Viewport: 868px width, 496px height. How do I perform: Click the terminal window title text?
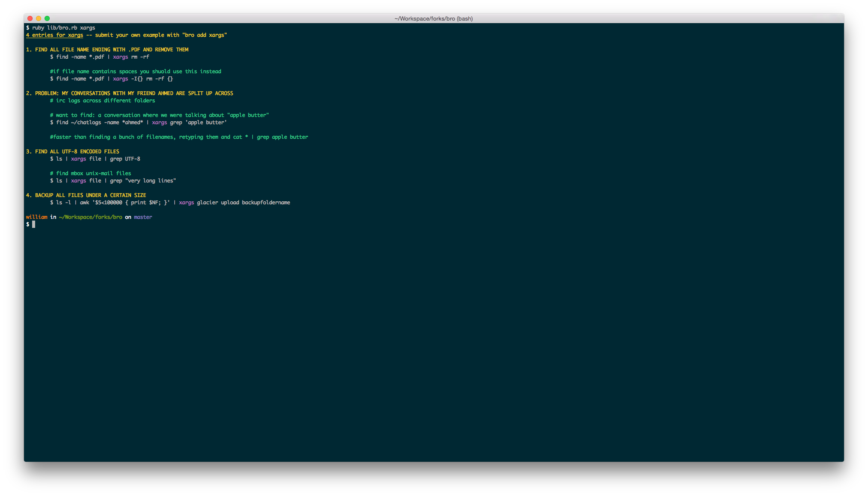(433, 18)
